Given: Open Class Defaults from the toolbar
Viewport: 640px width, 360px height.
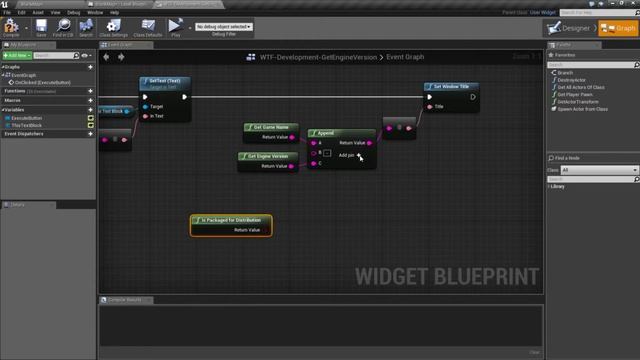Looking at the screenshot, I should coord(148,26).
